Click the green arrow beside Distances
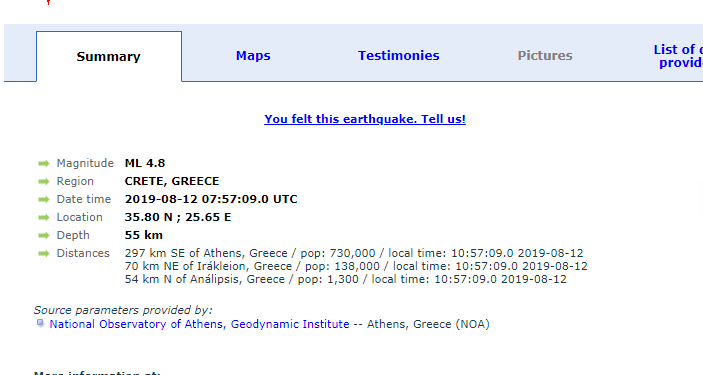703x375 pixels. point(43,253)
